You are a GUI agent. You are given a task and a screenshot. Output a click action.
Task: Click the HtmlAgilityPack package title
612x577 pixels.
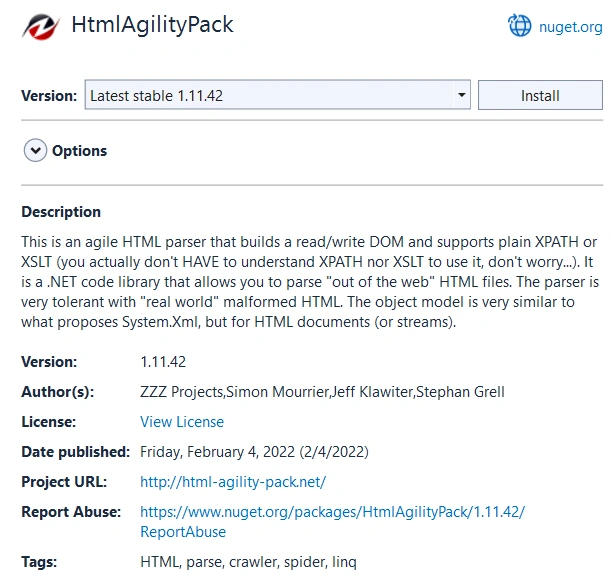click(152, 25)
